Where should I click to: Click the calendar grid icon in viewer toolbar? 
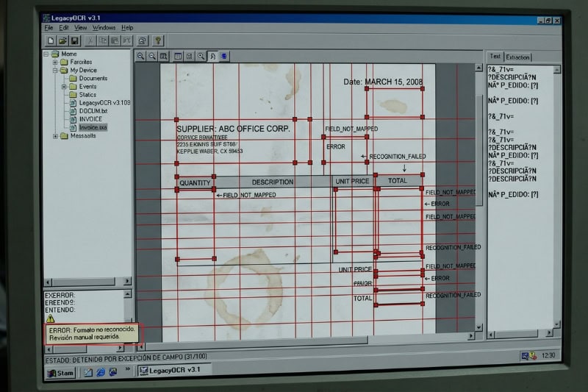(176, 56)
